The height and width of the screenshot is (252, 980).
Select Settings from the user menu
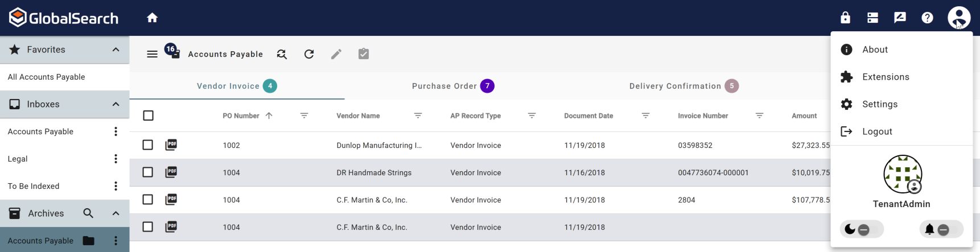tap(879, 104)
